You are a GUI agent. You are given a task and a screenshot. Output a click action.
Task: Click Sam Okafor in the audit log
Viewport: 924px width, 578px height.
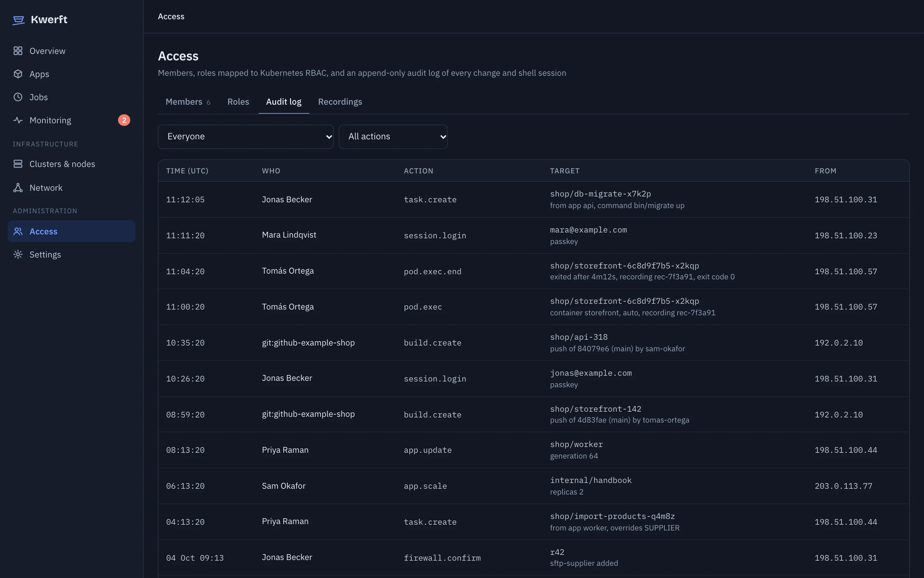point(284,486)
